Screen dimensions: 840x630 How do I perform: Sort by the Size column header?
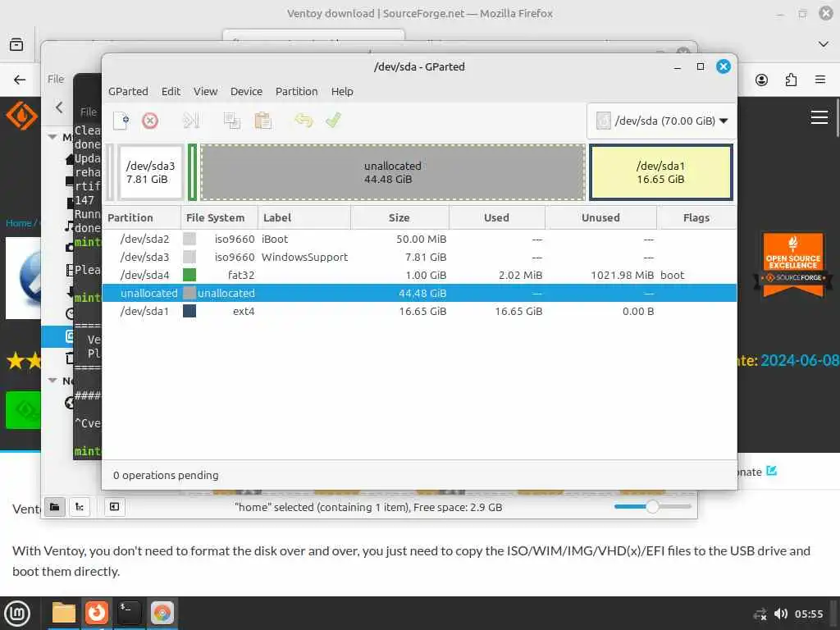pyautogui.click(x=399, y=218)
